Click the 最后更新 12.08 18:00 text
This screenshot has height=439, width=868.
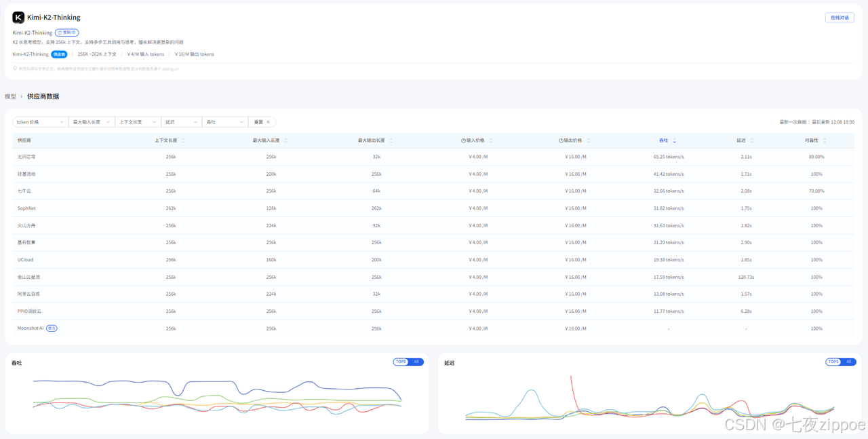[x=833, y=122]
